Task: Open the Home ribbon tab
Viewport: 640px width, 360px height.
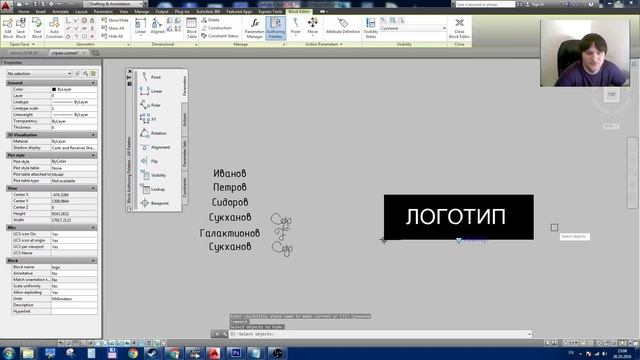Action: (24, 12)
